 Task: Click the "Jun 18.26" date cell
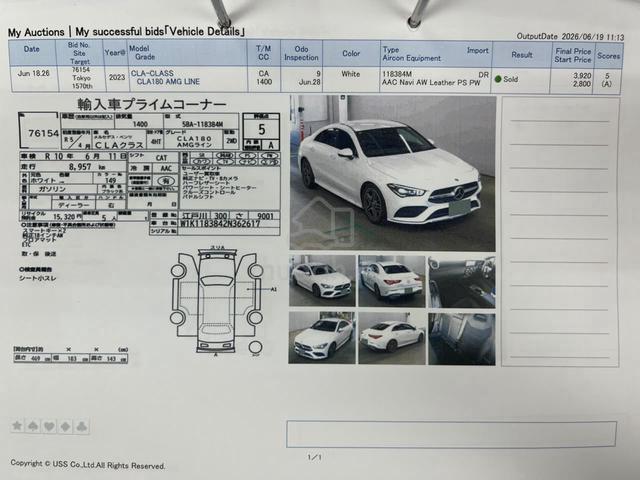pos(33,73)
